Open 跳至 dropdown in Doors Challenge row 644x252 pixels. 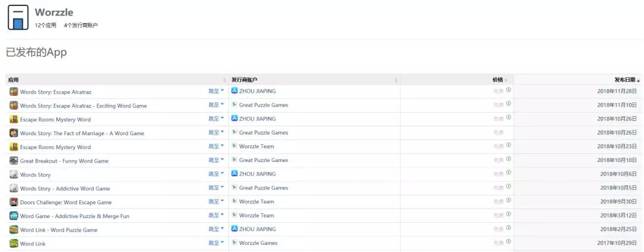coord(216,201)
